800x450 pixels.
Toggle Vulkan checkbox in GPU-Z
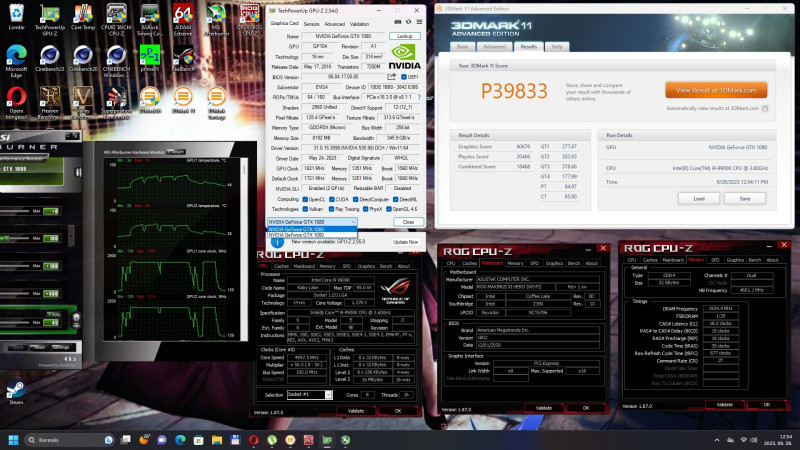pyautogui.click(x=305, y=209)
